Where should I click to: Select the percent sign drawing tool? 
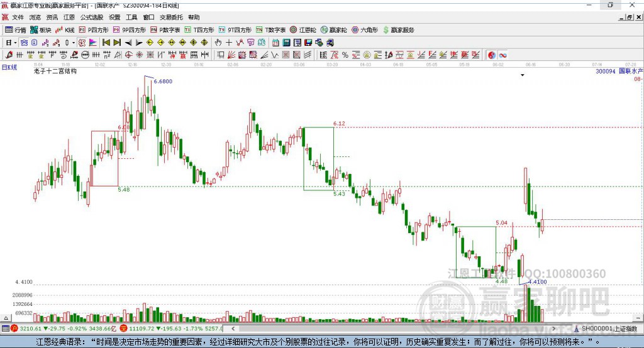pyautogui.click(x=345, y=55)
